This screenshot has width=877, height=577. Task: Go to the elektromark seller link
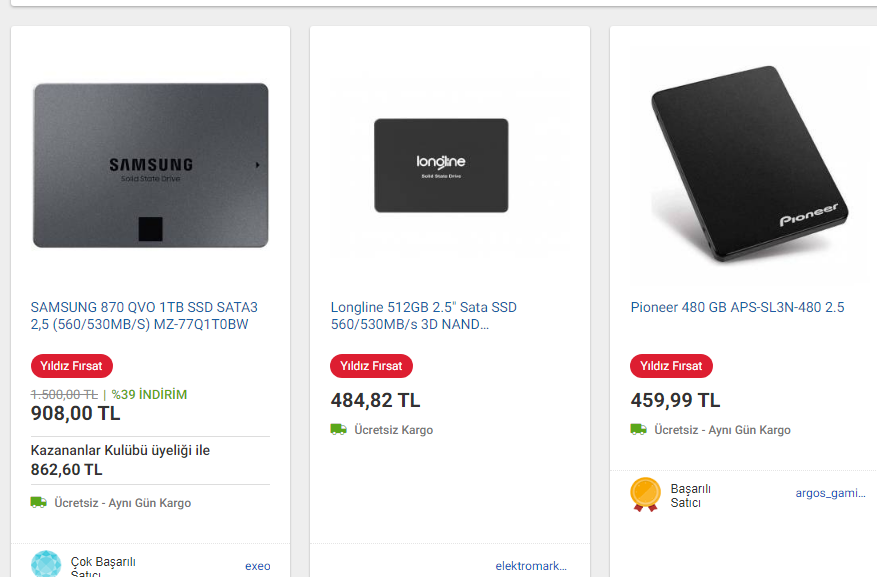coord(530,566)
